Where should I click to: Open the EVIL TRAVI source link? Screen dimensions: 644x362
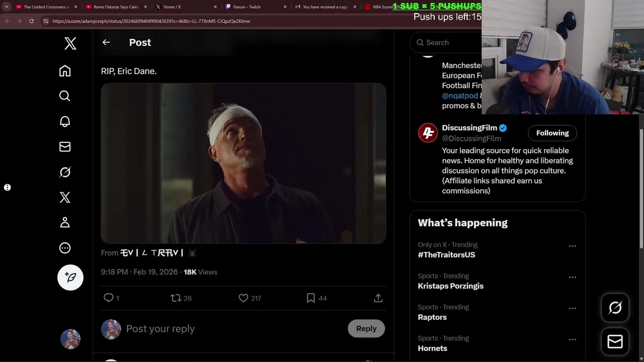click(158, 253)
